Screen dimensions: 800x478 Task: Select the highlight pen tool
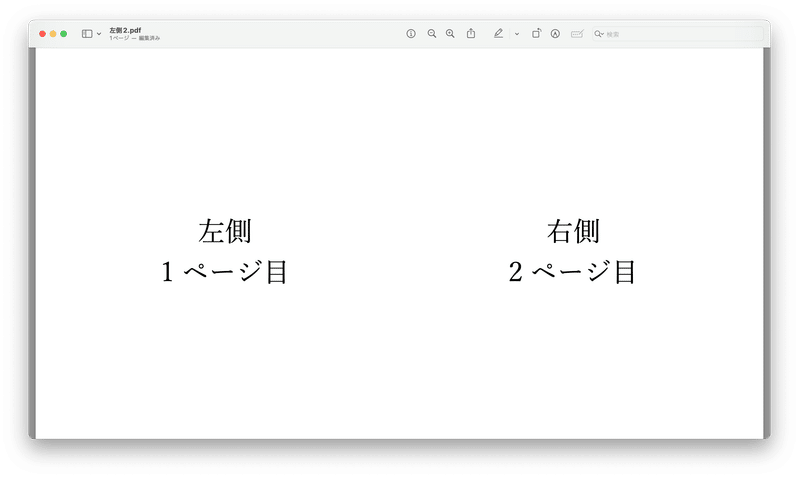tap(498, 34)
